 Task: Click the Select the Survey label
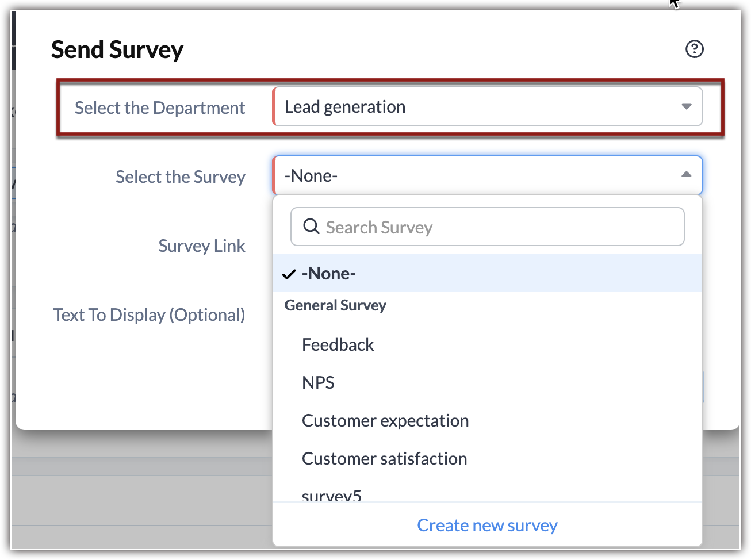tap(181, 177)
